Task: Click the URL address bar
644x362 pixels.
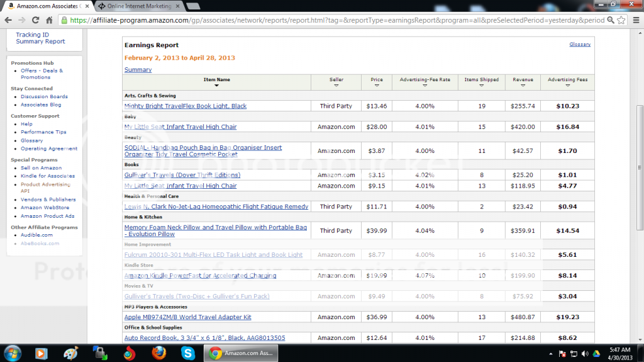Action: [x=337, y=20]
